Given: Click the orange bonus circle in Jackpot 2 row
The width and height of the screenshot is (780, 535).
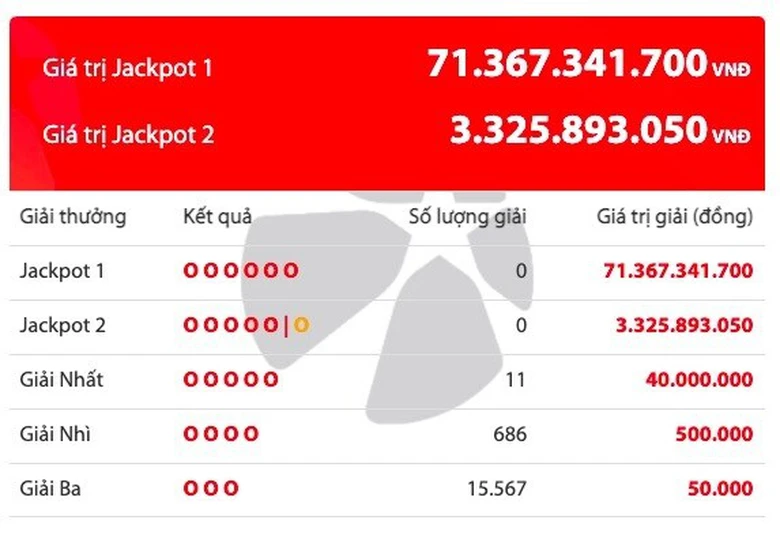Looking at the screenshot, I should pyautogui.click(x=300, y=325).
